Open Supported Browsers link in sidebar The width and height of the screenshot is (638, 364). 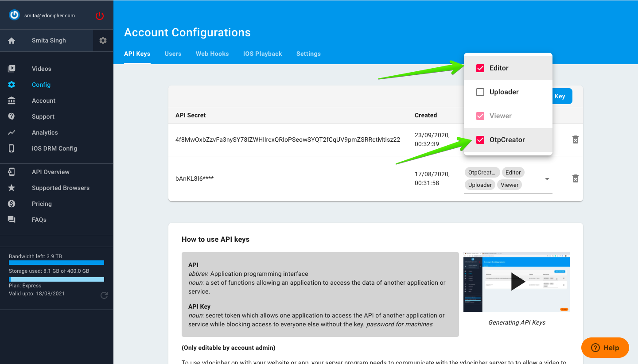pos(61,188)
